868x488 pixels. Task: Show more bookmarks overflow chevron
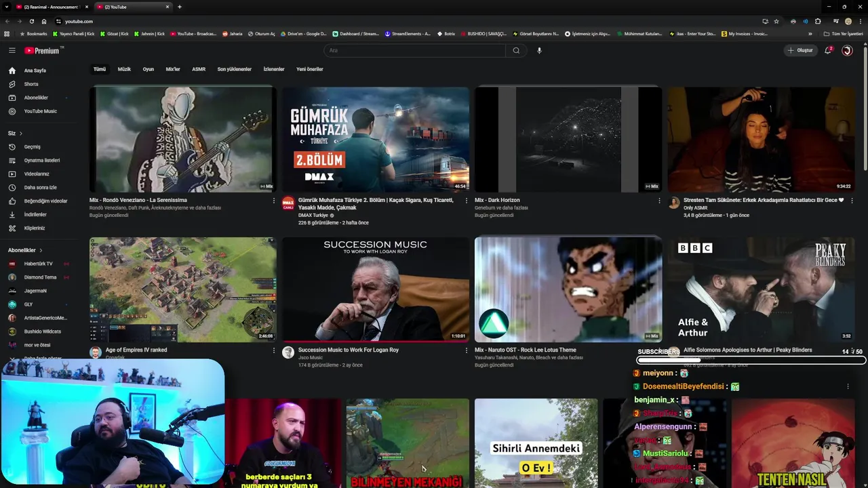coord(810,34)
